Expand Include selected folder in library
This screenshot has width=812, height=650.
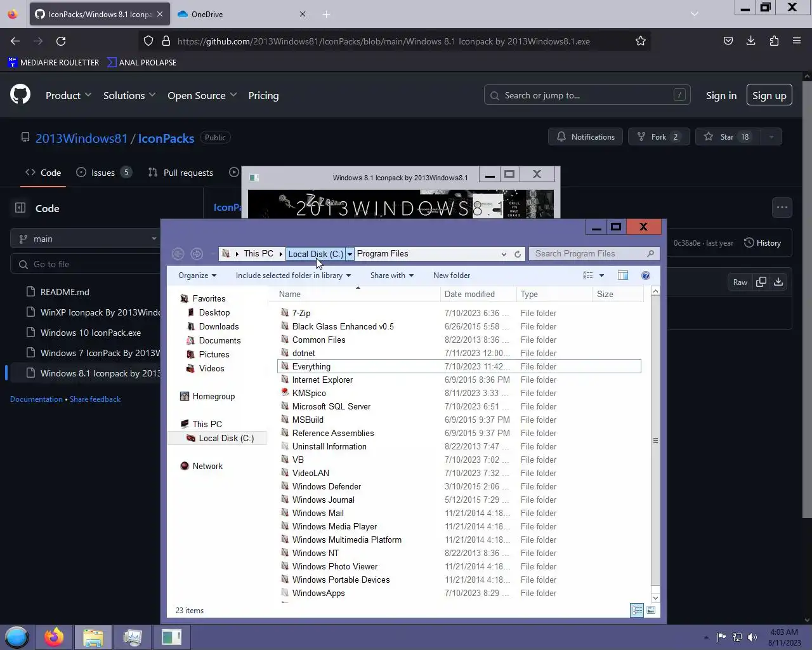tap(293, 275)
